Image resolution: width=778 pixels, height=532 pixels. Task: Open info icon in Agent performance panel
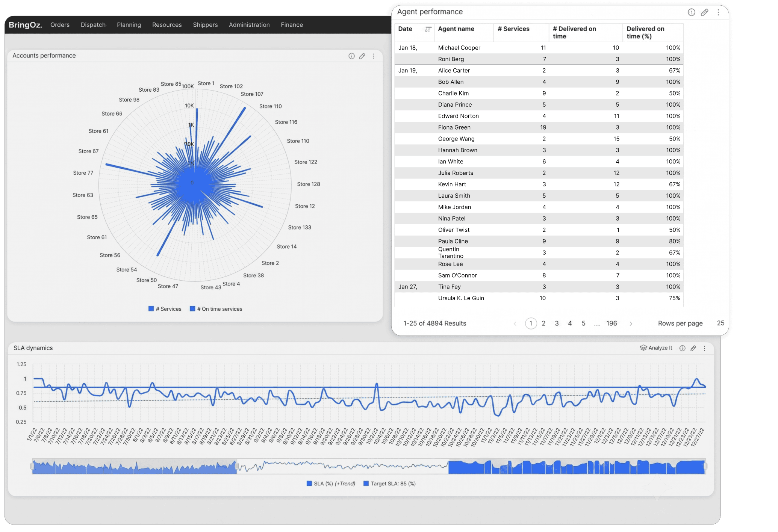click(x=691, y=12)
